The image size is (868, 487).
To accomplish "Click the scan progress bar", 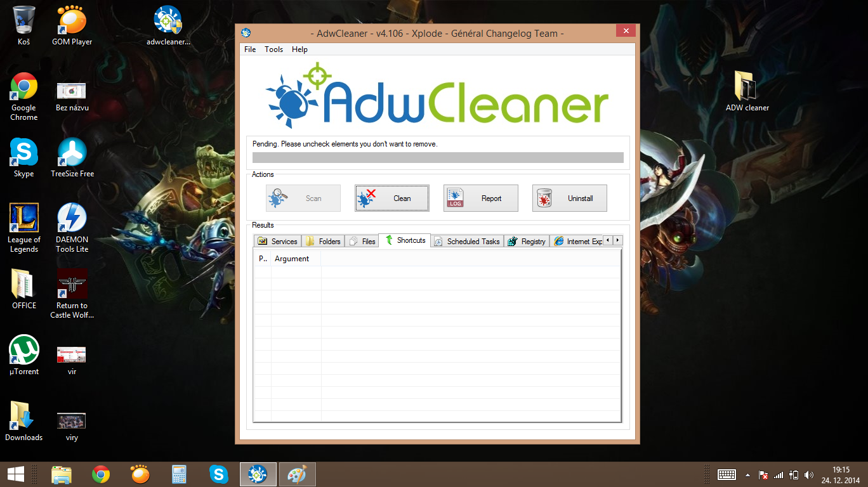I will pos(438,158).
